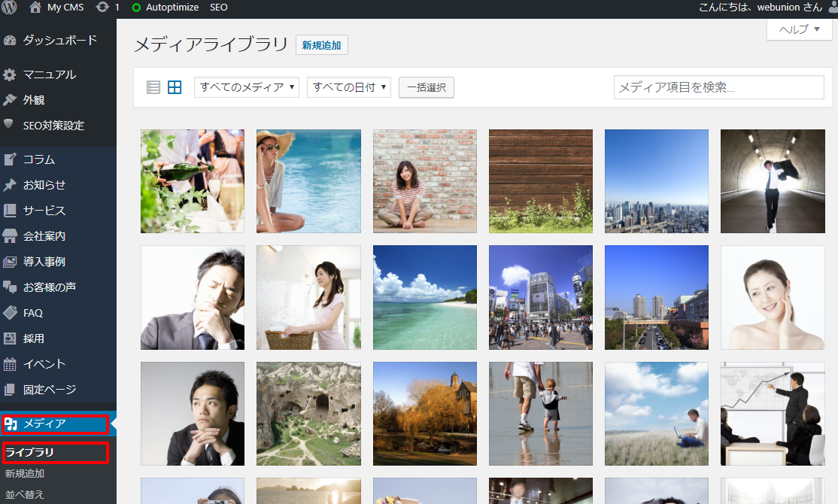Select businessman jumping in tunnel thumbnail
The width and height of the screenshot is (838, 504).
pyautogui.click(x=773, y=181)
